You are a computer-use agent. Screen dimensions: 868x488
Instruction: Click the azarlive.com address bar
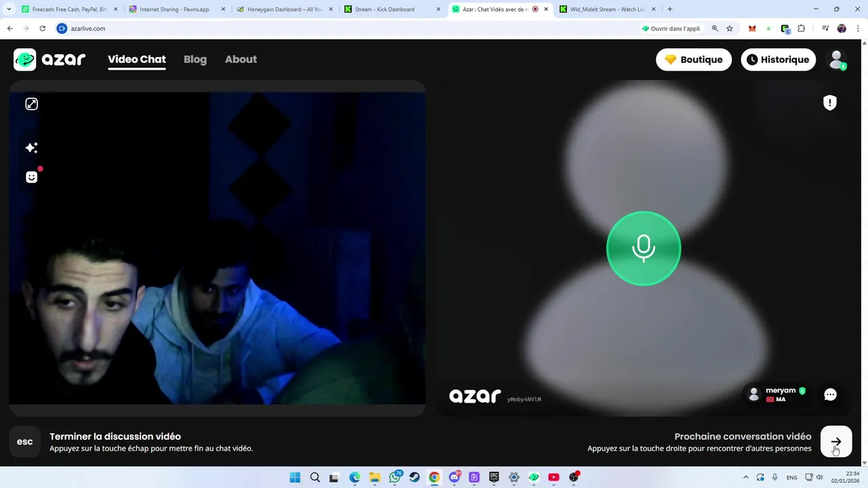tap(346, 28)
